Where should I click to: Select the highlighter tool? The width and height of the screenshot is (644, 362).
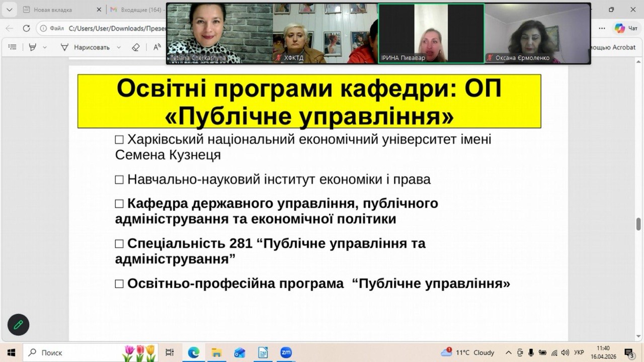click(33, 47)
